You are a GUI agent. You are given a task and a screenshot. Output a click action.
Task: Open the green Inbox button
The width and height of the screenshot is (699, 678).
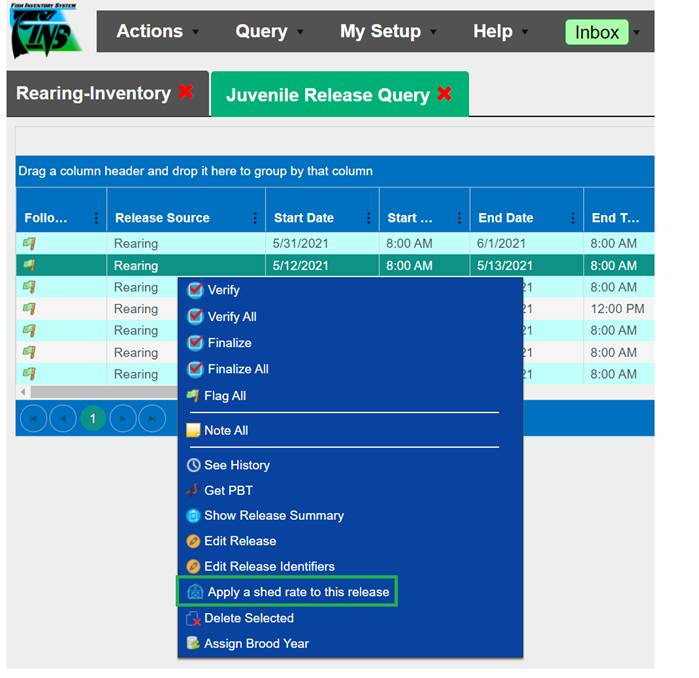coord(596,32)
